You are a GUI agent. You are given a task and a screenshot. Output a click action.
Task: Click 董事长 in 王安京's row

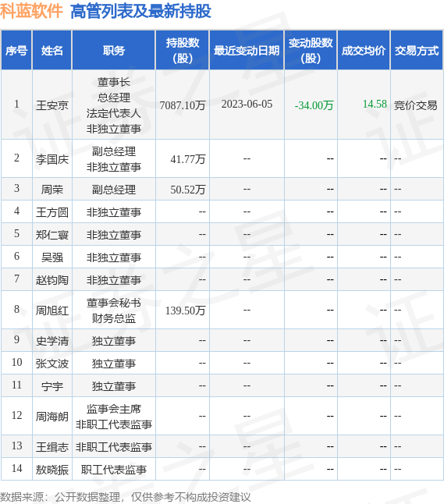point(114,82)
